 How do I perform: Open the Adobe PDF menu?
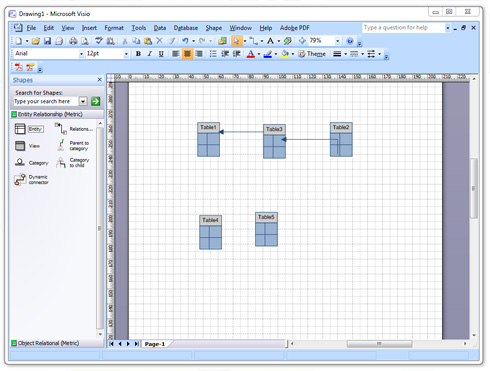pyautogui.click(x=295, y=28)
